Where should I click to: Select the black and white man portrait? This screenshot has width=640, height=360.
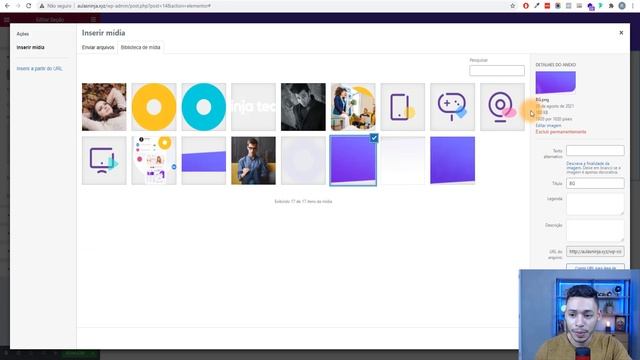coord(303,107)
